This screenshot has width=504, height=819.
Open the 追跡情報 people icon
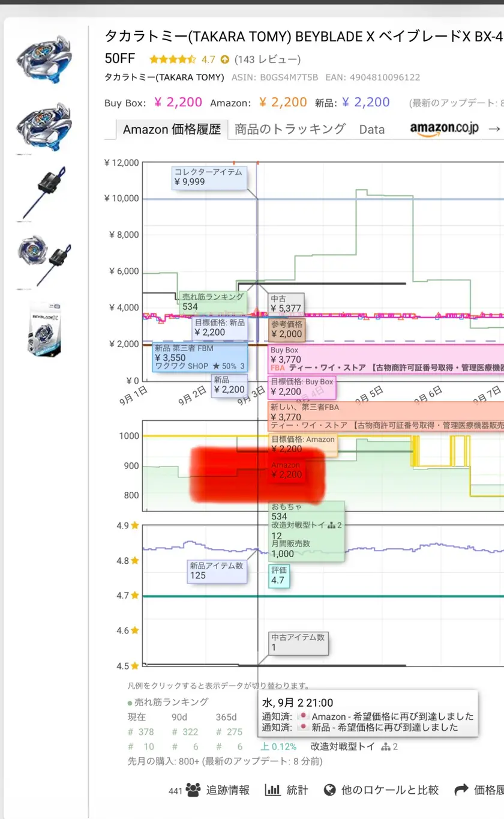coord(193,790)
